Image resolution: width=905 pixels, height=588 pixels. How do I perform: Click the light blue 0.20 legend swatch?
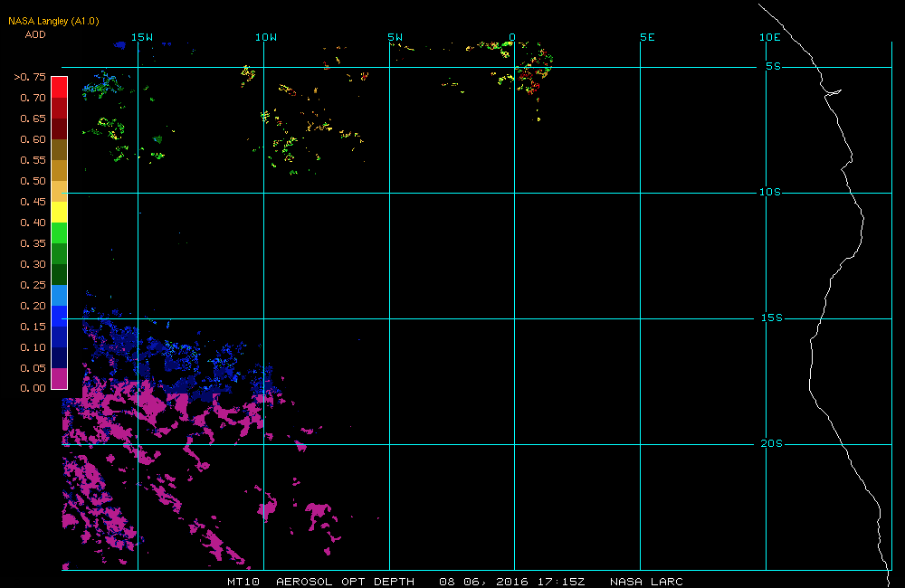[60, 295]
